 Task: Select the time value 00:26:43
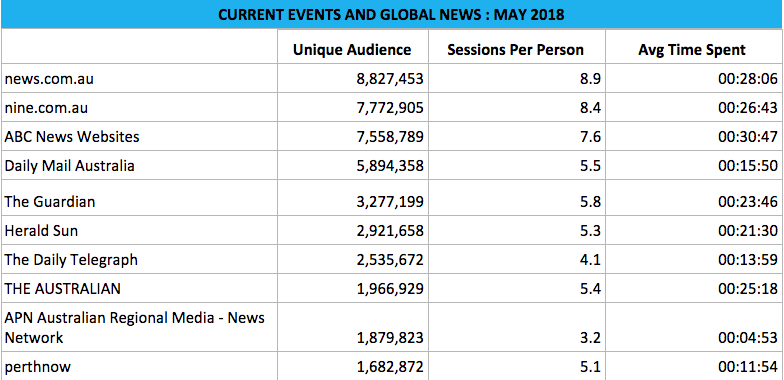[x=748, y=108]
